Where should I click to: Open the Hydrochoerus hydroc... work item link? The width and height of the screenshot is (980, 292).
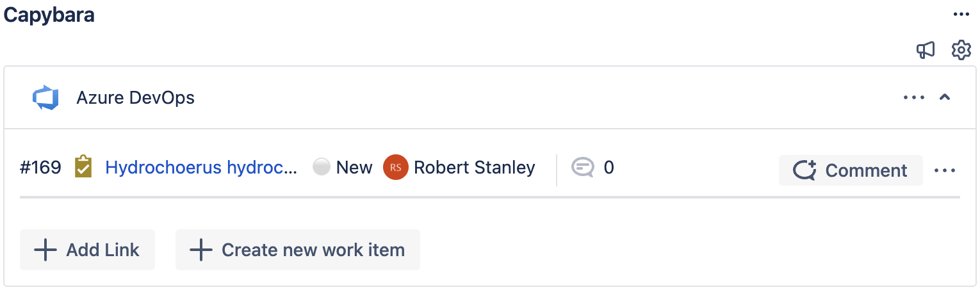click(201, 168)
